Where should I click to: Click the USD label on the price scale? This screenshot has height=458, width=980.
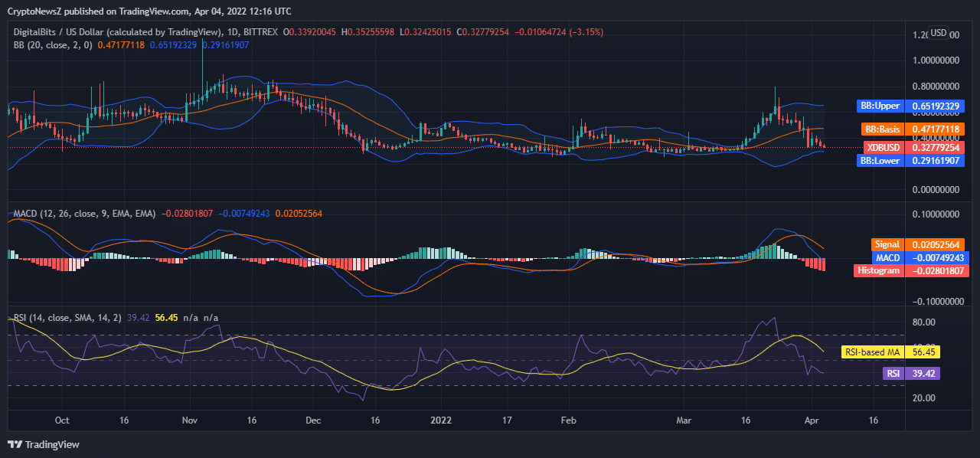point(937,34)
